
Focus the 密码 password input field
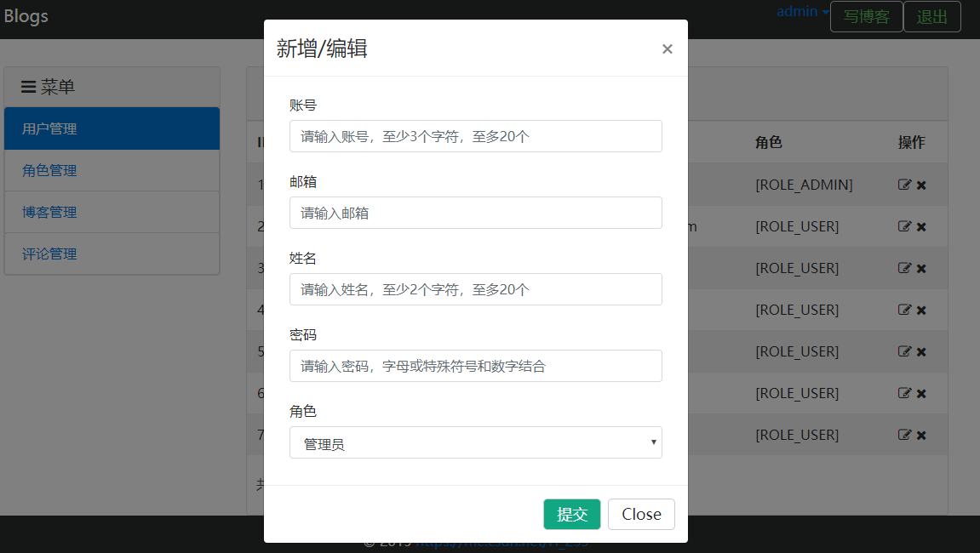tap(476, 366)
